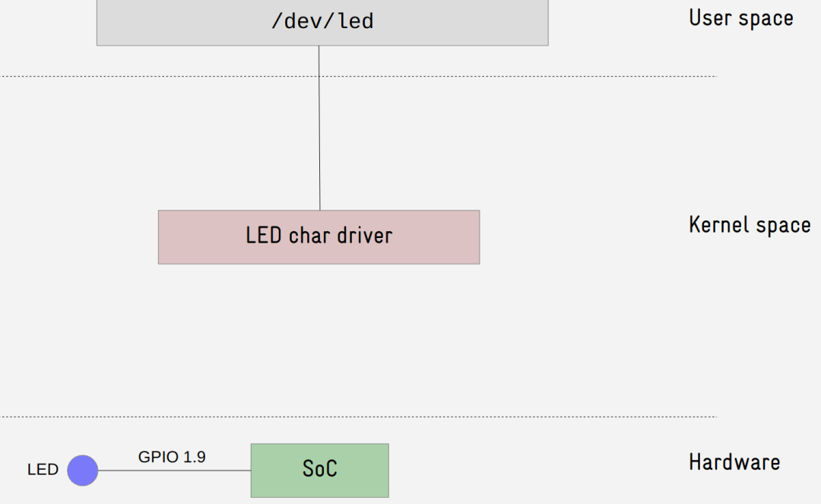Click the User space label
Screen dimensions: 821x504
tap(740, 18)
